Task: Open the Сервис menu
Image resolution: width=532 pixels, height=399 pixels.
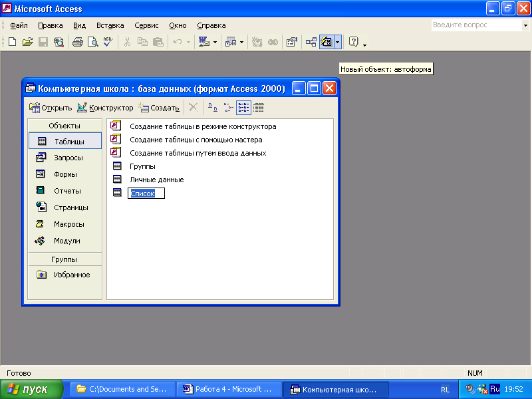Action: click(x=146, y=25)
